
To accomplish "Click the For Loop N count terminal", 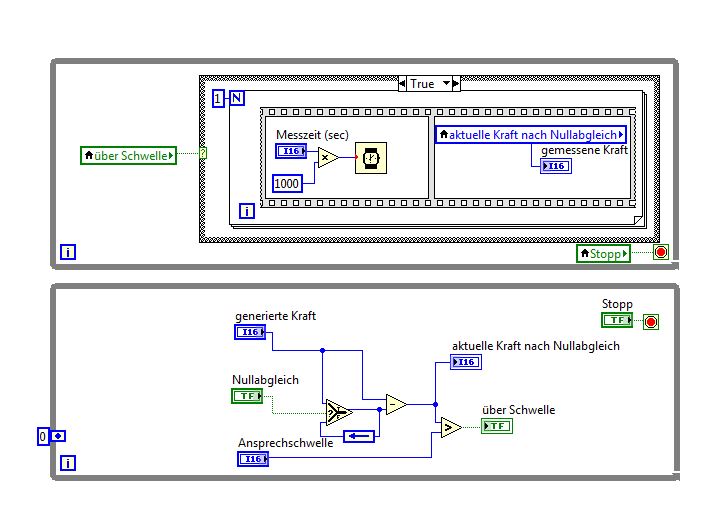I will 236,98.
